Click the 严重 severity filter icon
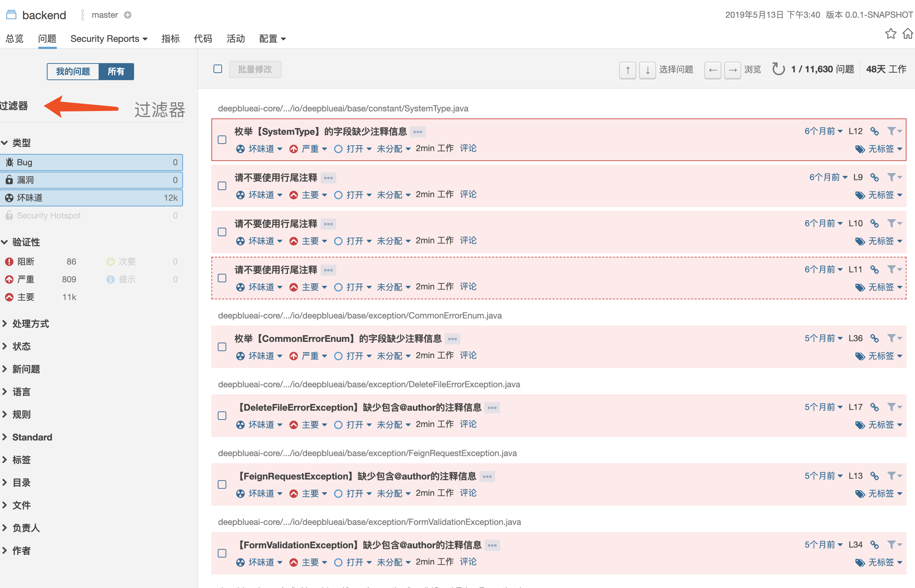 [9, 279]
